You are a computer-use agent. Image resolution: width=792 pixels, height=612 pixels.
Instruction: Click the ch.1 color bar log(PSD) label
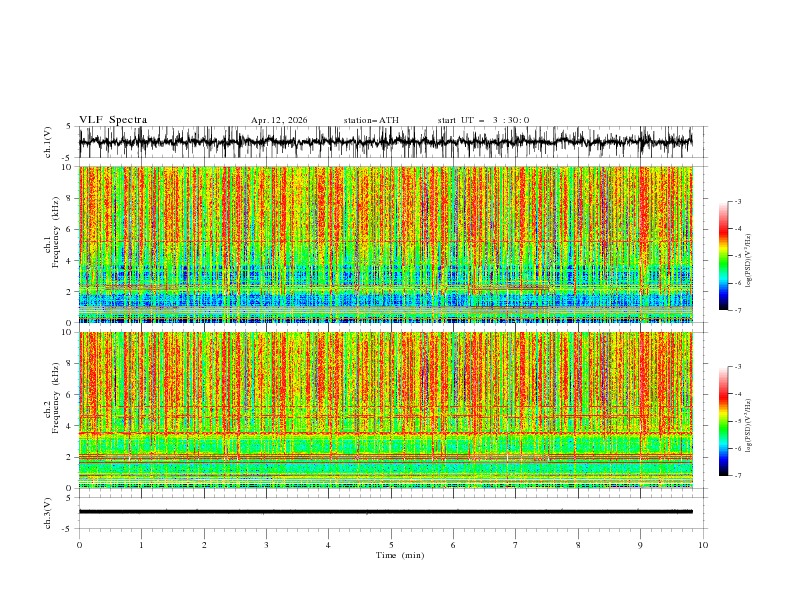(x=749, y=261)
